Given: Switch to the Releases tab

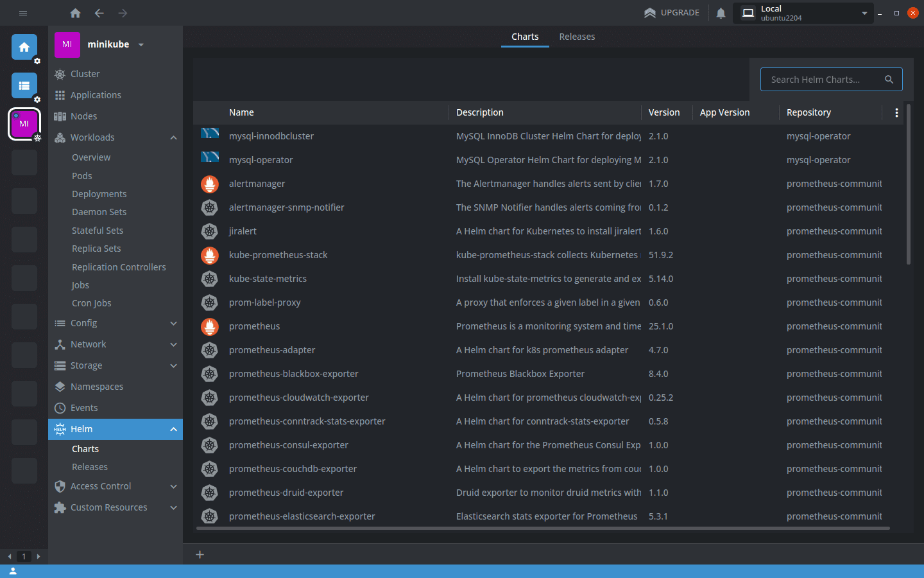Looking at the screenshot, I should pyautogui.click(x=577, y=37).
